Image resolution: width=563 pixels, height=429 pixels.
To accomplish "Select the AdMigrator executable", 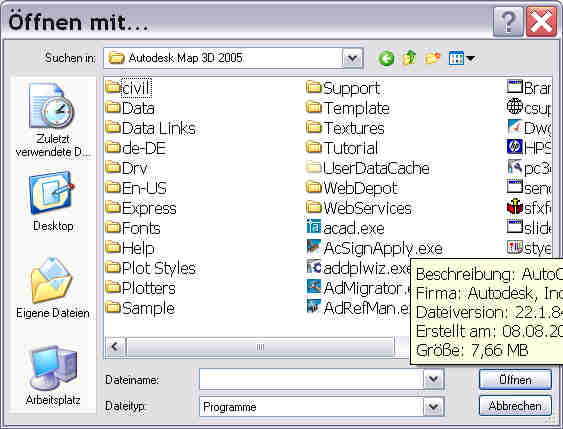I will pos(358,288).
